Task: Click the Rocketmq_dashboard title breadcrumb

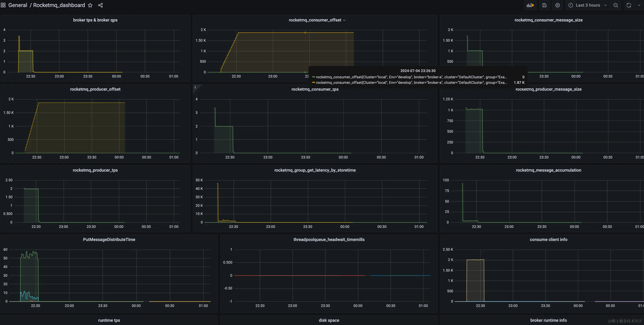Action: [x=59, y=5]
